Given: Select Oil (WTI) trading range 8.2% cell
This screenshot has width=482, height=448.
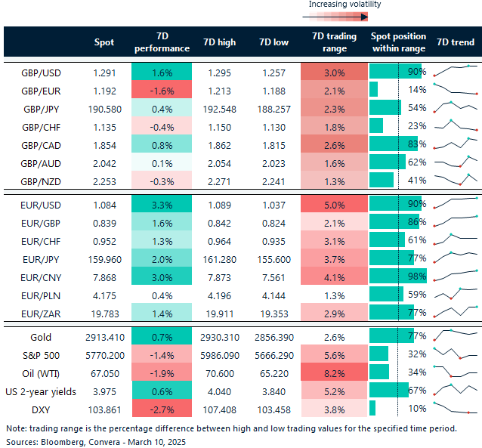Looking at the screenshot, I should pos(334,372).
